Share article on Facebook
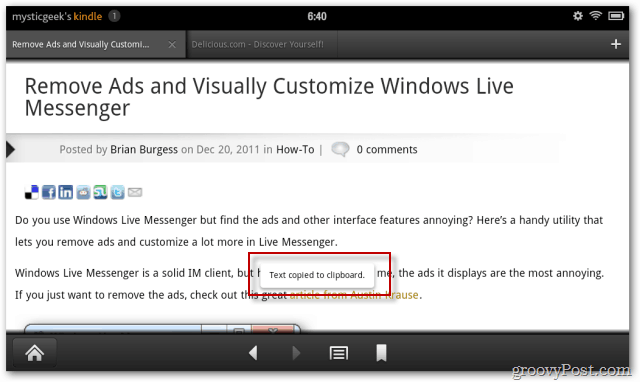Viewport: 640px width, 382px height. pos(49,192)
